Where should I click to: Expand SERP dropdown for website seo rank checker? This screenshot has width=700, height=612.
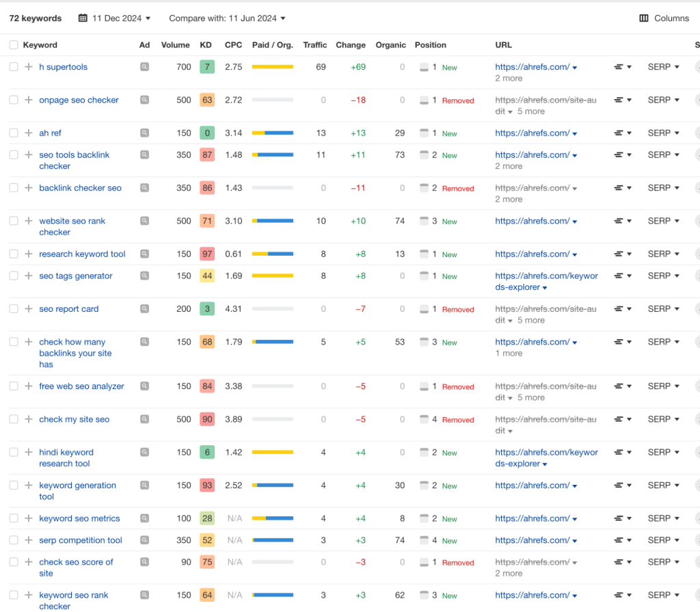pyautogui.click(x=663, y=221)
